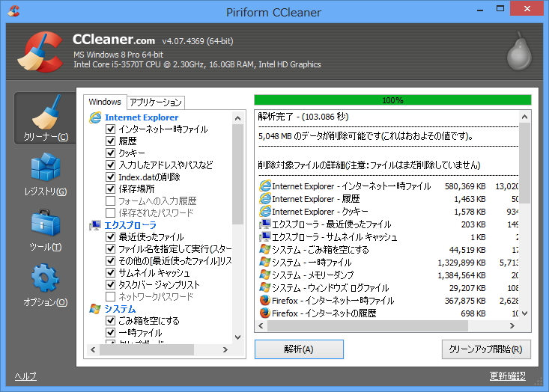Click the results vertical scrollbar thumb
The width and height of the screenshot is (549, 392).
click(524, 163)
